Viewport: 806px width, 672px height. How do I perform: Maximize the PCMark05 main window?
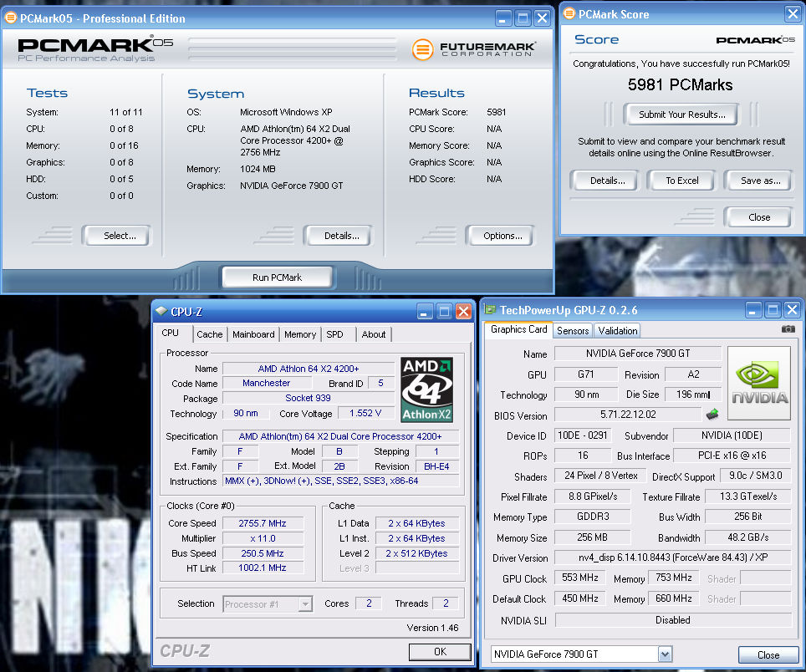tap(523, 18)
